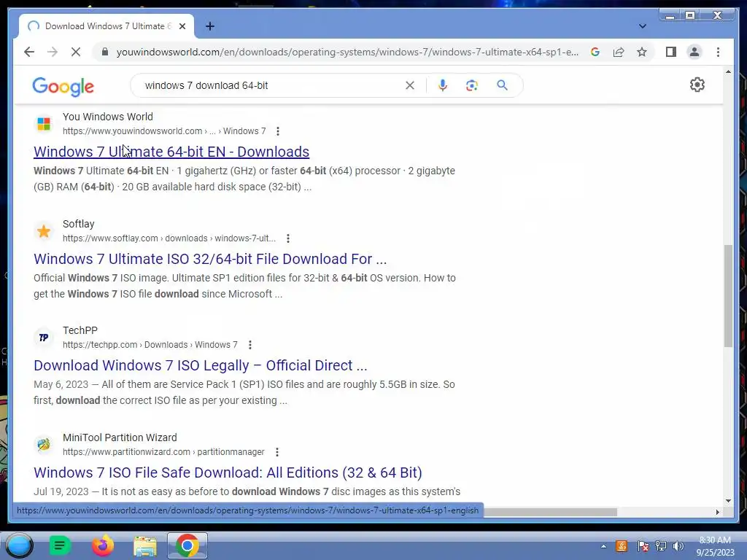Click the scroll down arrow
Screen dimensions: 747x560
coord(728,500)
